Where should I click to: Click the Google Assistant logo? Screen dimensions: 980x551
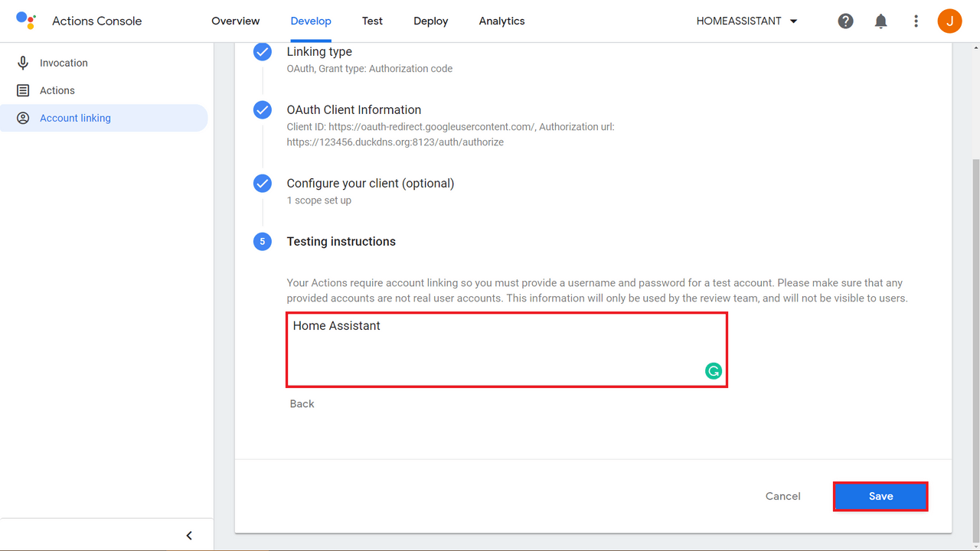(x=26, y=21)
